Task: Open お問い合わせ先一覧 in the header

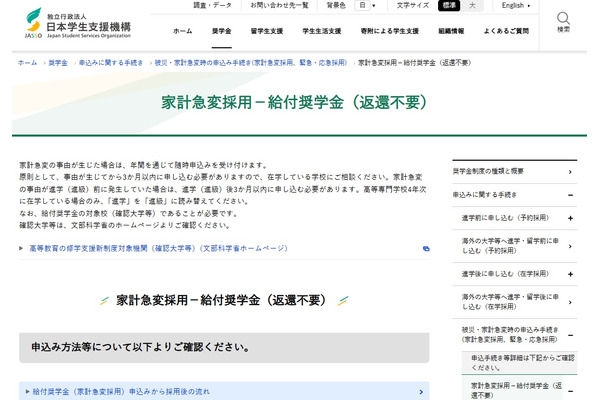Action: pyautogui.click(x=279, y=5)
